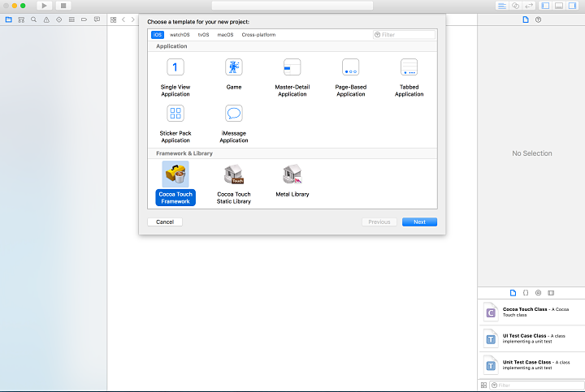Select the watchOS platform tab
585x392 pixels.
180,35
